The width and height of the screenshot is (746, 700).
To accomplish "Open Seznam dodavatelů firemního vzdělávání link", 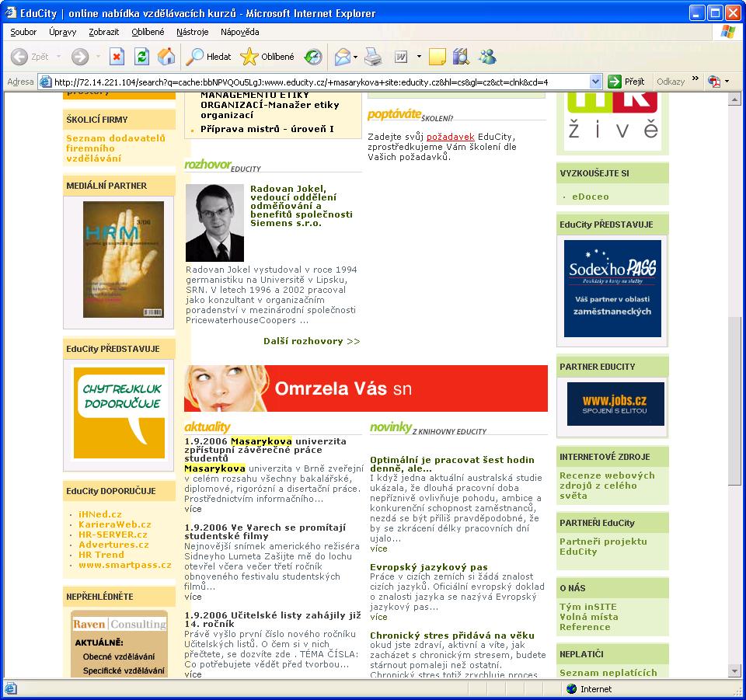I will click(116, 148).
